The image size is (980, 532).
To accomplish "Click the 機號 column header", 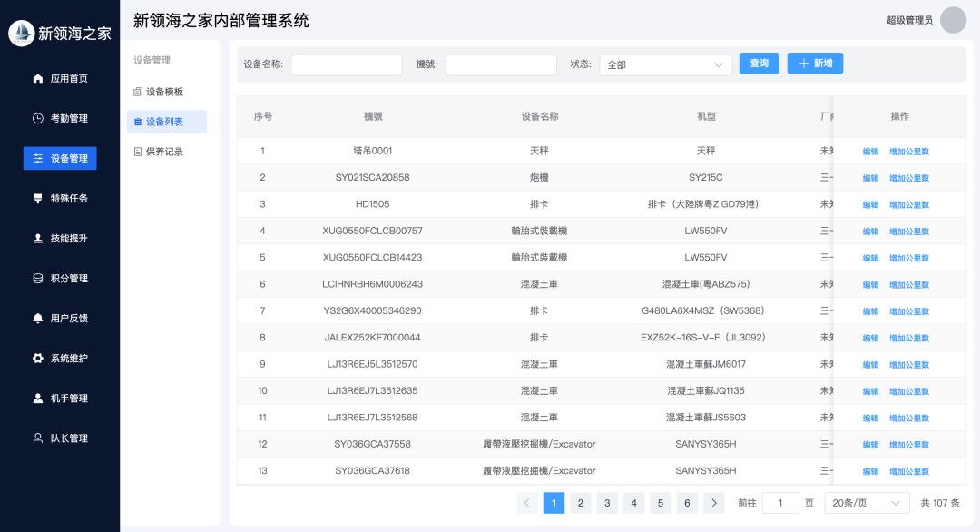I will pos(373,116).
